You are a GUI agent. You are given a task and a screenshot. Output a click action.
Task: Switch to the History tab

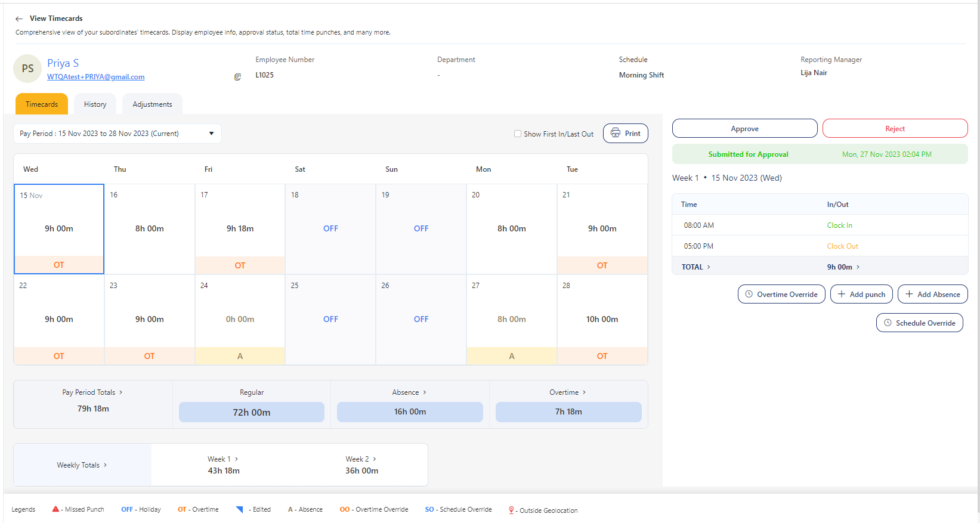(x=95, y=104)
